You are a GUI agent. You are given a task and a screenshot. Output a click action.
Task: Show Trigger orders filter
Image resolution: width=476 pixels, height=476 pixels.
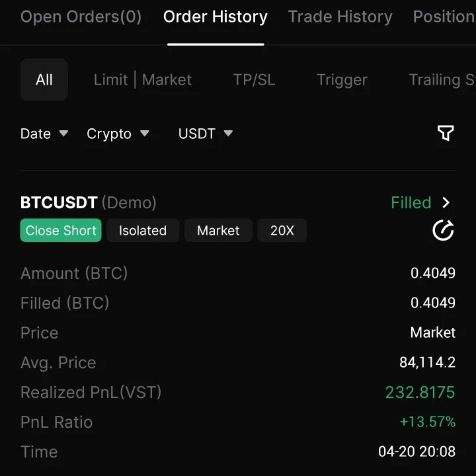tap(342, 80)
